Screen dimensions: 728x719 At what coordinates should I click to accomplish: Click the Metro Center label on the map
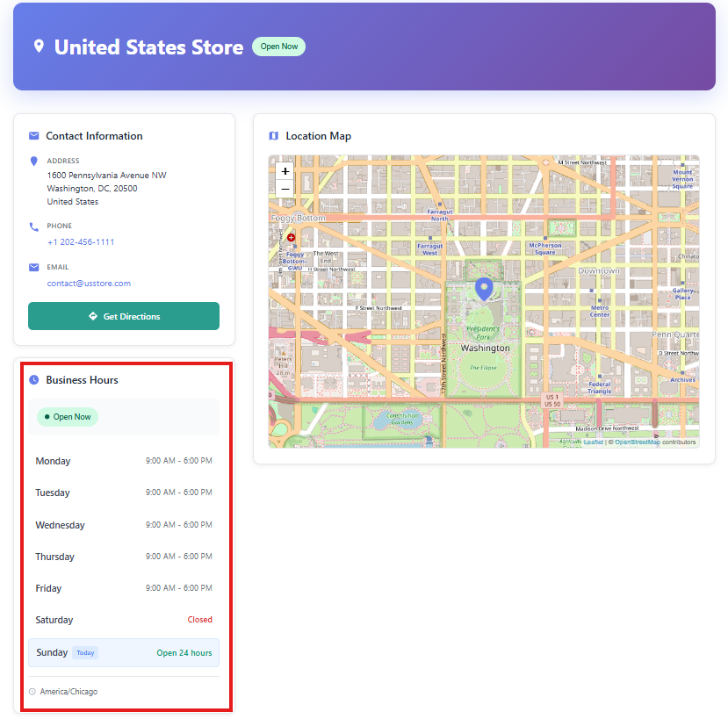click(x=600, y=311)
